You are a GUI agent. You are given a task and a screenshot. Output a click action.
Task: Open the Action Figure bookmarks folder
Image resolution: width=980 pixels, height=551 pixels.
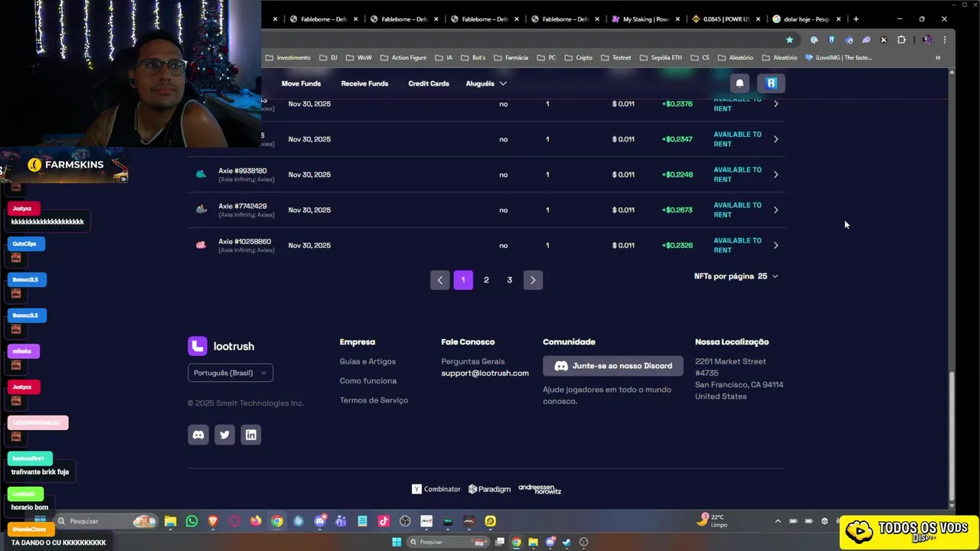403,57
